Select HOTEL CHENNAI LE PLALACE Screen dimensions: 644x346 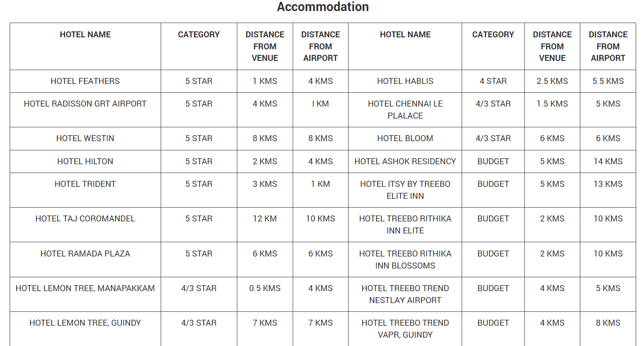405,110
